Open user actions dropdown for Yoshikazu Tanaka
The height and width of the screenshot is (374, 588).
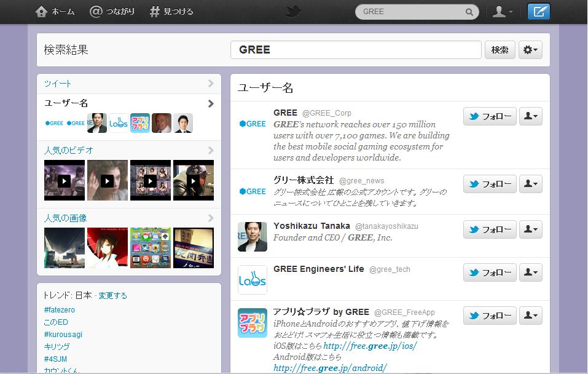(531, 229)
